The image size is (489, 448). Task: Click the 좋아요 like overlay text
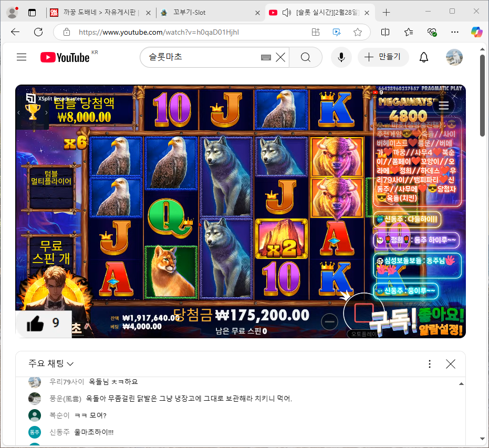coord(441,315)
